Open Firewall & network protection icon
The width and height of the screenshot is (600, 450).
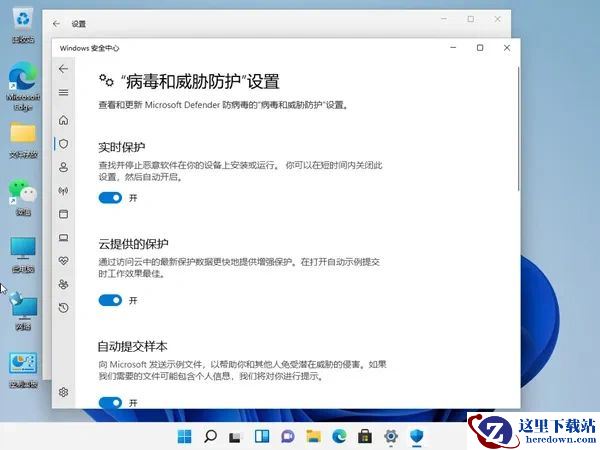tap(64, 191)
